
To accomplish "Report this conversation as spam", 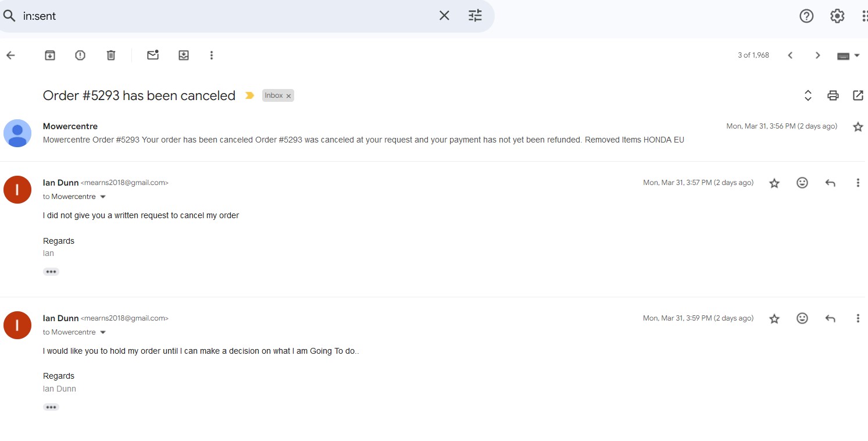I will (x=80, y=55).
